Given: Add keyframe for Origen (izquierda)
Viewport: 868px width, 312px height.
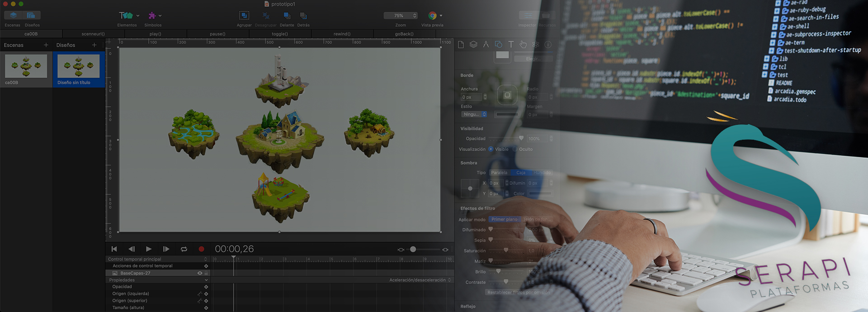Looking at the screenshot, I should (x=206, y=294).
